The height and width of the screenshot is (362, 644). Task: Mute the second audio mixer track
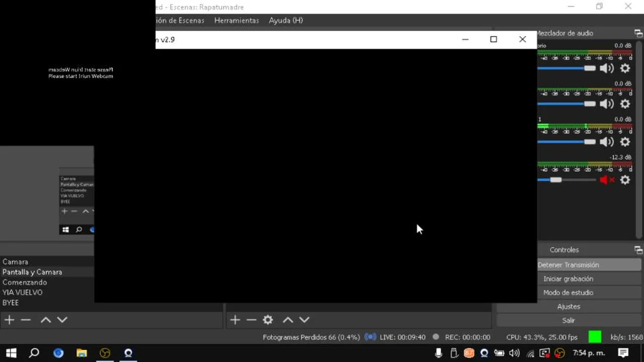pyautogui.click(x=607, y=104)
